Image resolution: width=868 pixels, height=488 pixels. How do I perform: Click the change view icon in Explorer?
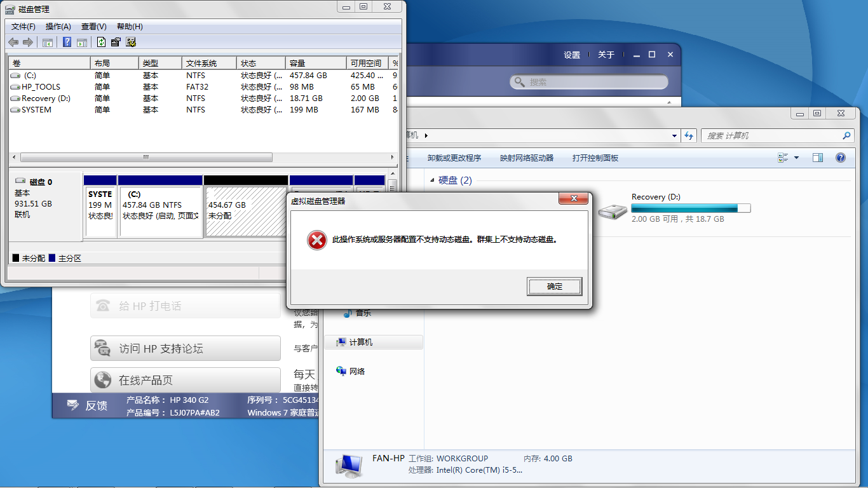click(x=783, y=158)
